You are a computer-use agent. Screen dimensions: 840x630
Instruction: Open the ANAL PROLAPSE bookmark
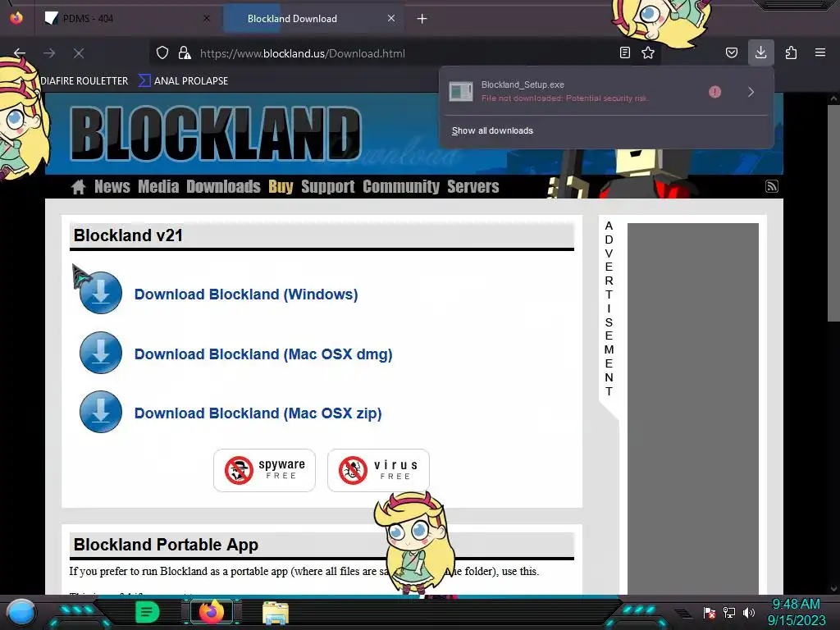(184, 81)
